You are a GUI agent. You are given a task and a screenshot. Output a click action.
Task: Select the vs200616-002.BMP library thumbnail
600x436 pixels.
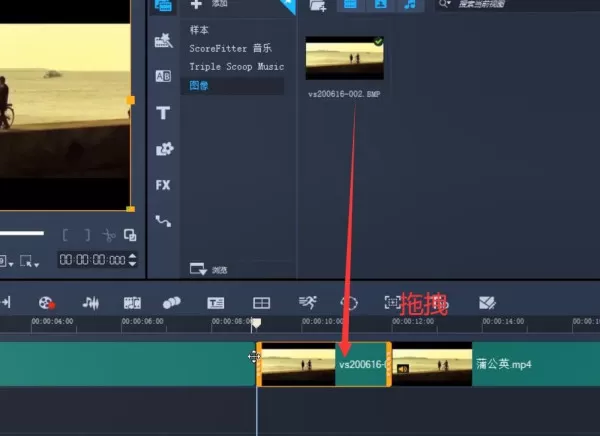pyautogui.click(x=344, y=58)
